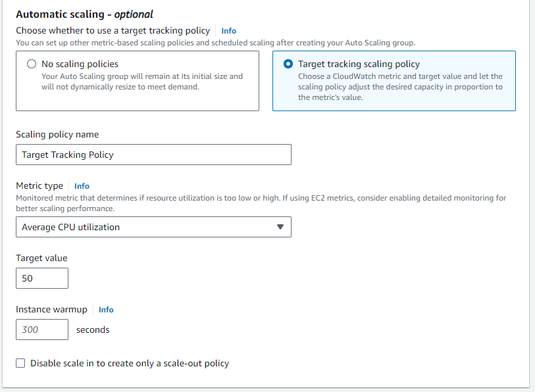
Task: Click the Target tracking policy card description
Action: (x=399, y=87)
